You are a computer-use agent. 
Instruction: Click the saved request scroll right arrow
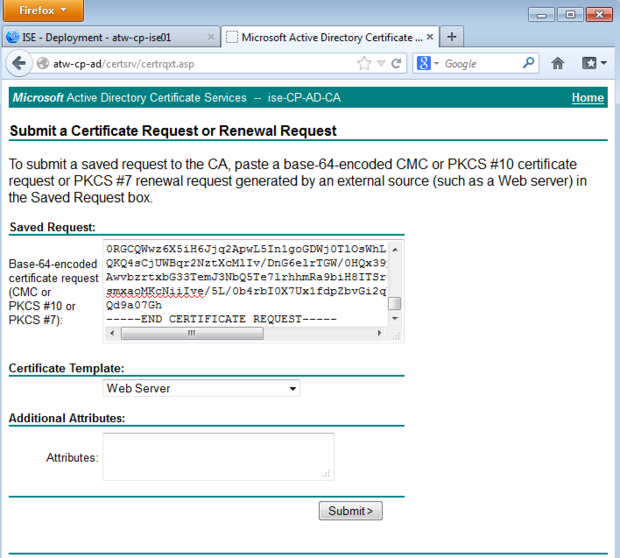click(x=380, y=333)
